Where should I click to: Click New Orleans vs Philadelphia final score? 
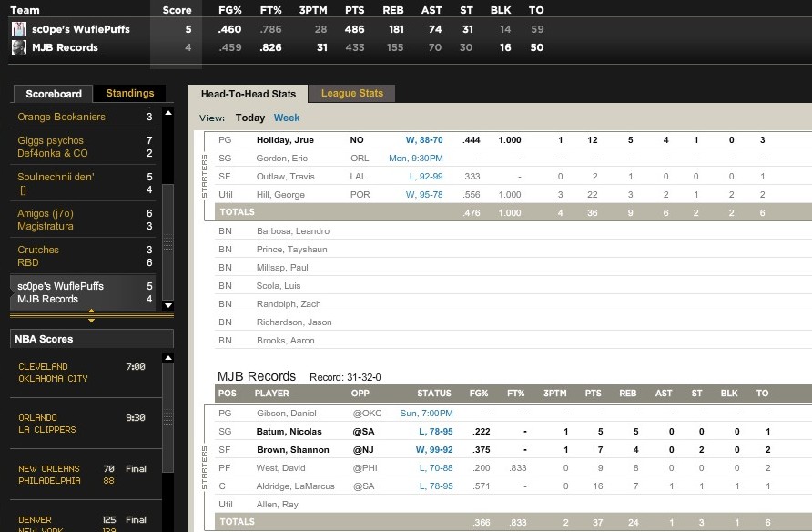click(86, 475)
